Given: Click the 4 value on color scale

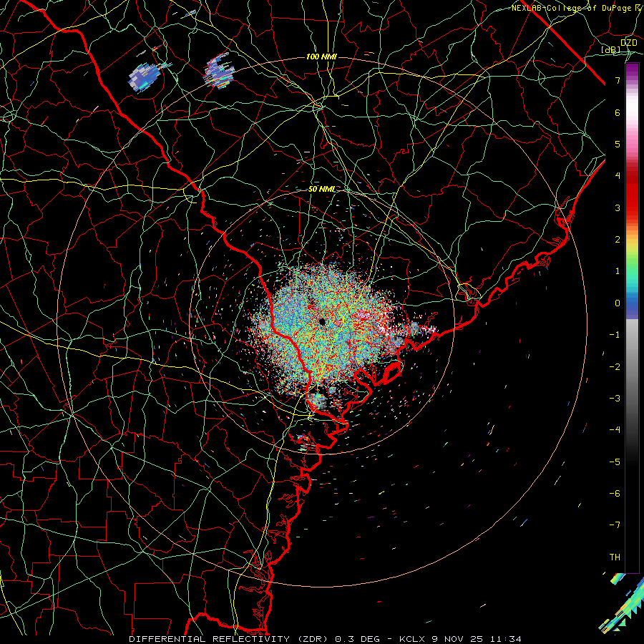Looking at the screenshot, I should coord(618,176).
